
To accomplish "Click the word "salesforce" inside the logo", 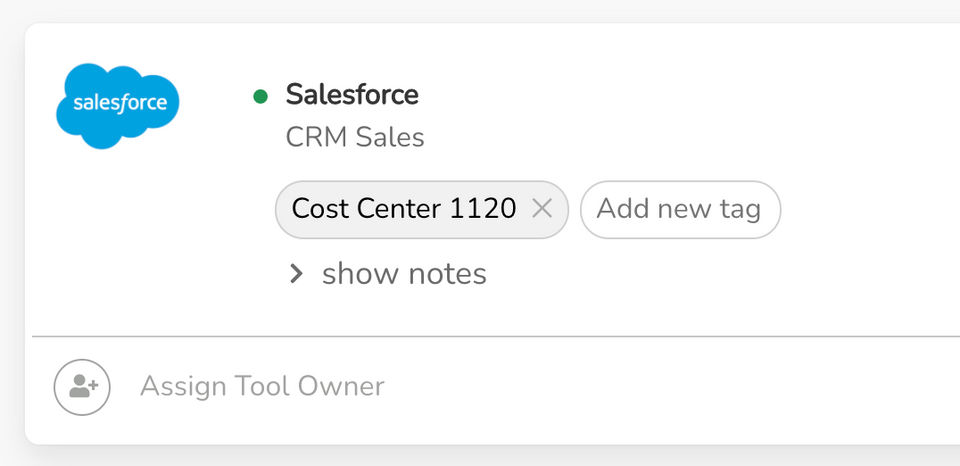I will (119, 104).
